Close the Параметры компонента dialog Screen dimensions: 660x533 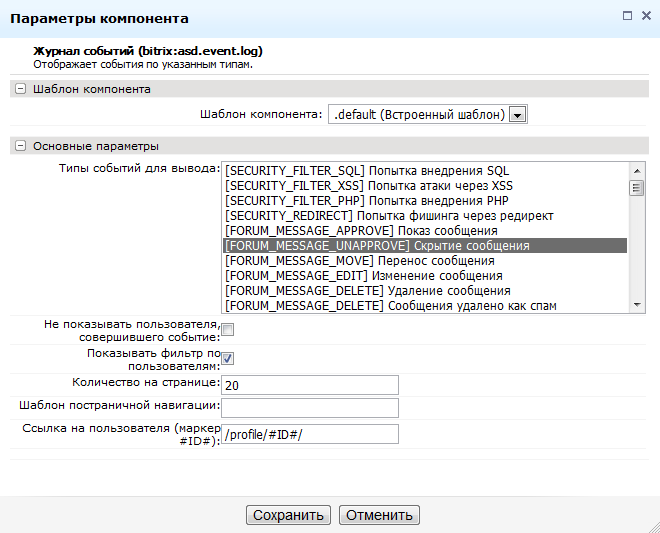(644, 16)
